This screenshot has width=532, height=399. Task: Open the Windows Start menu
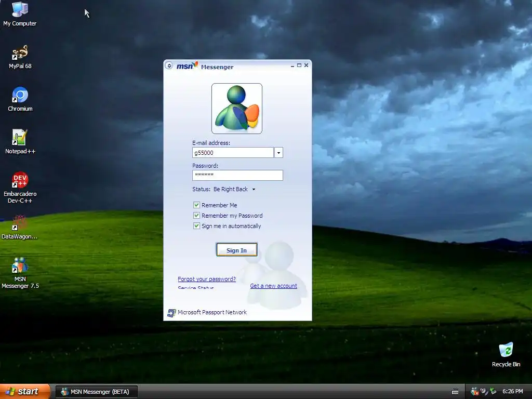tap(25, 392)
